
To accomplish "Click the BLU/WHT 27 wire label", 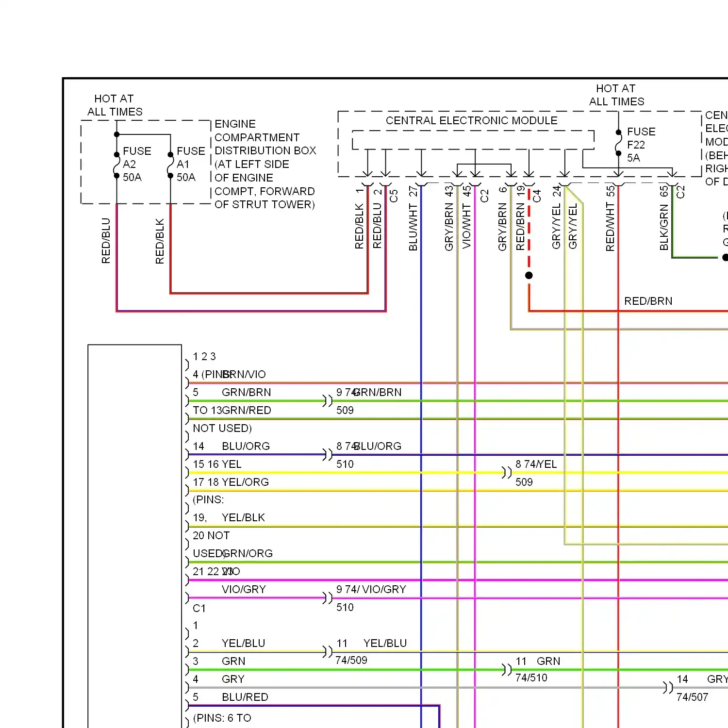I will click(x=413, y=218).
